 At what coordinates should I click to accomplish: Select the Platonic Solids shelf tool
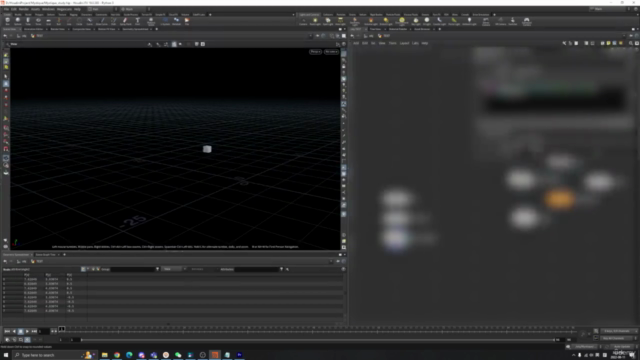151,21
